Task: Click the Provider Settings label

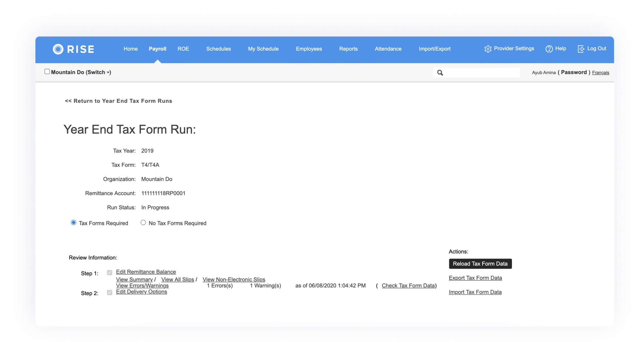Action: pyautogui.click(x=514, y=49)
